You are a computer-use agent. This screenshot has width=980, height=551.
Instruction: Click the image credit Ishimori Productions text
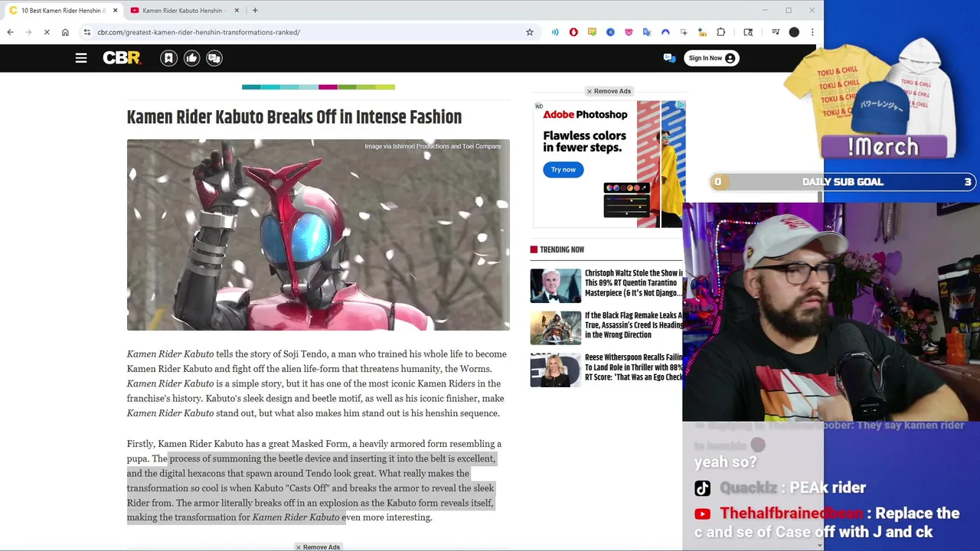click(x=433, y=146)
